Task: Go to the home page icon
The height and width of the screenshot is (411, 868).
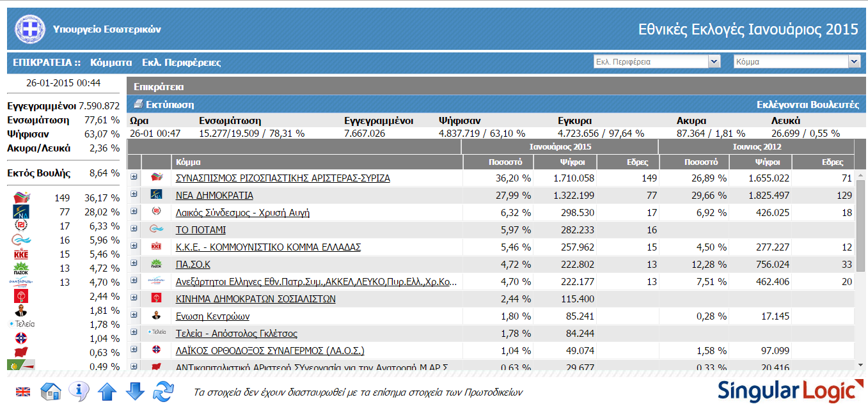Action: 51,391
